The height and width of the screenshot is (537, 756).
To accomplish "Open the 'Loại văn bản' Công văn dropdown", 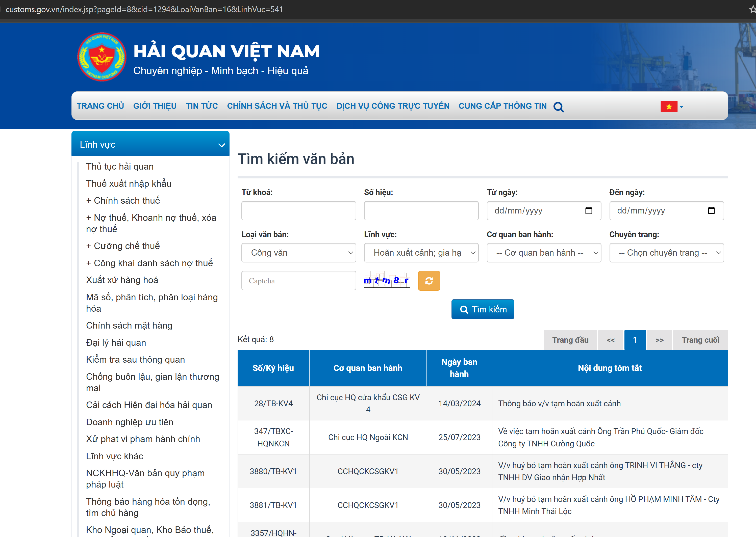I will click(298, 253).
